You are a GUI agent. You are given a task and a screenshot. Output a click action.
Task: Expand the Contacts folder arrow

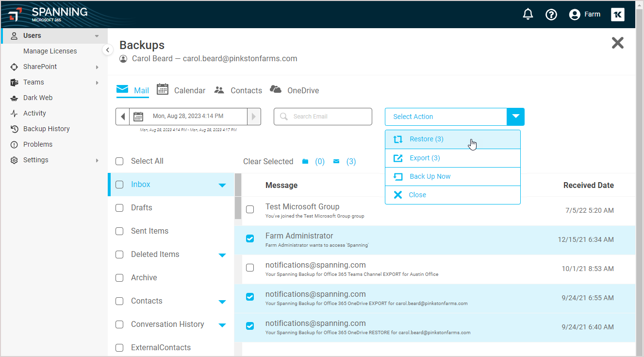click(x=222, y=302)
